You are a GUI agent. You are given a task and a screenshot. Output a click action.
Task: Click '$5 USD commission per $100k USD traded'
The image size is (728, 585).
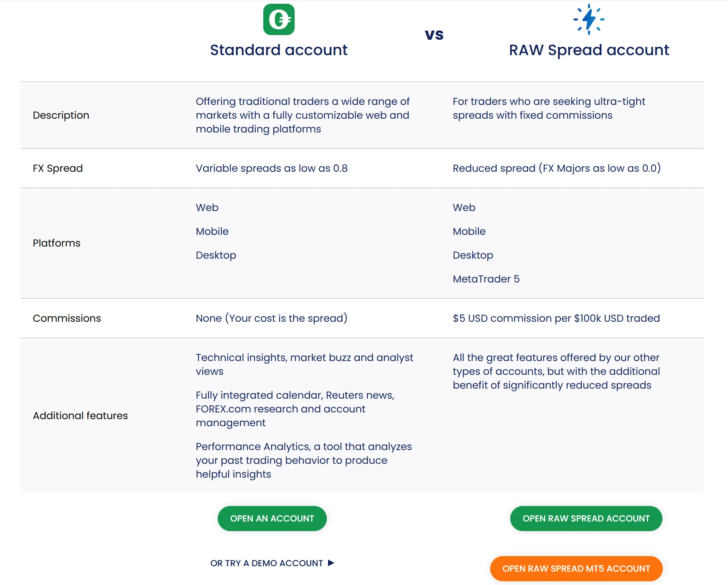coord(556,318)
